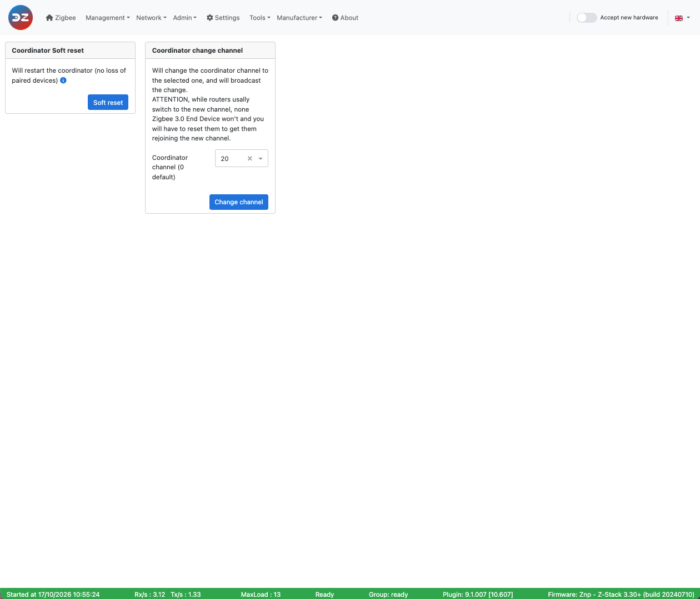Click the home icon beside Zigbee
Viewport: 700px width, 599px height.
pos(49,18)
